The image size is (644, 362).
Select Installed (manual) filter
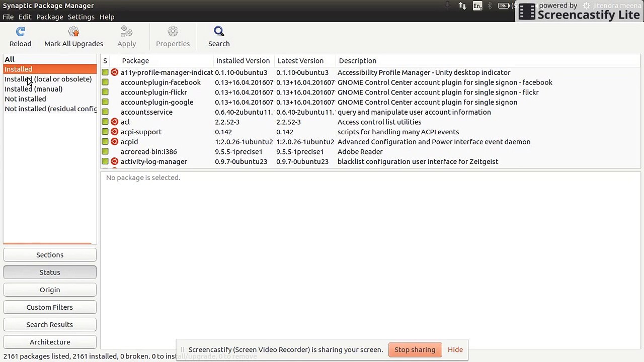[x=50, y=89]
